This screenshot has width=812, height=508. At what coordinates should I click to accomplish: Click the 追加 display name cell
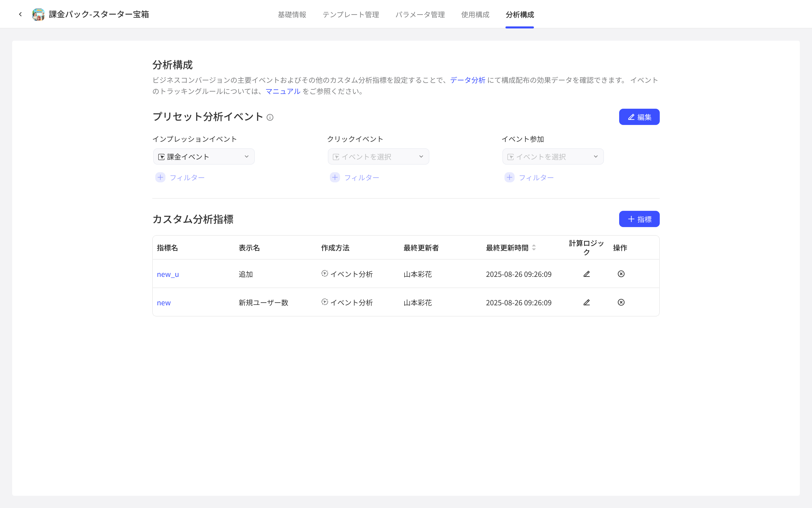click(246, 274)
